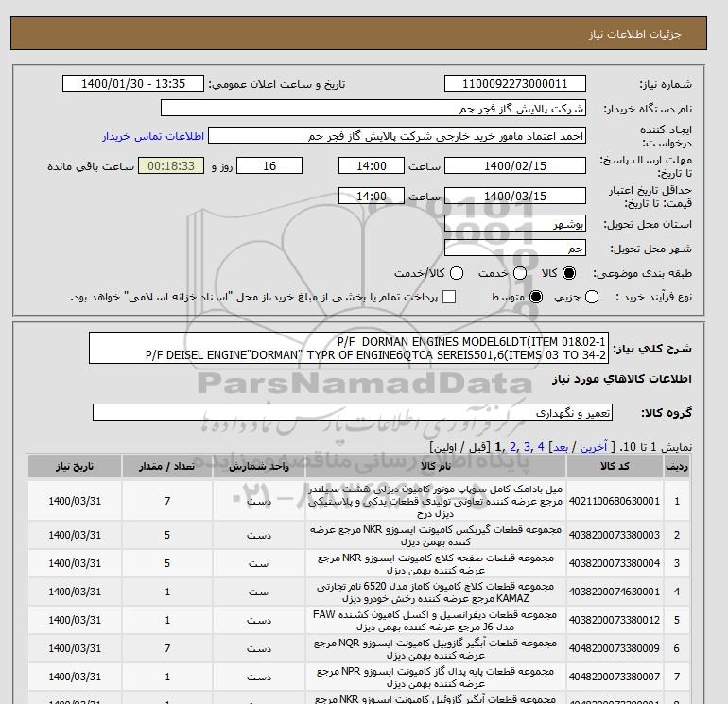Click the price validity time field 14:00
The width and height of the screenshot is (728, 704).
point(372,196)
